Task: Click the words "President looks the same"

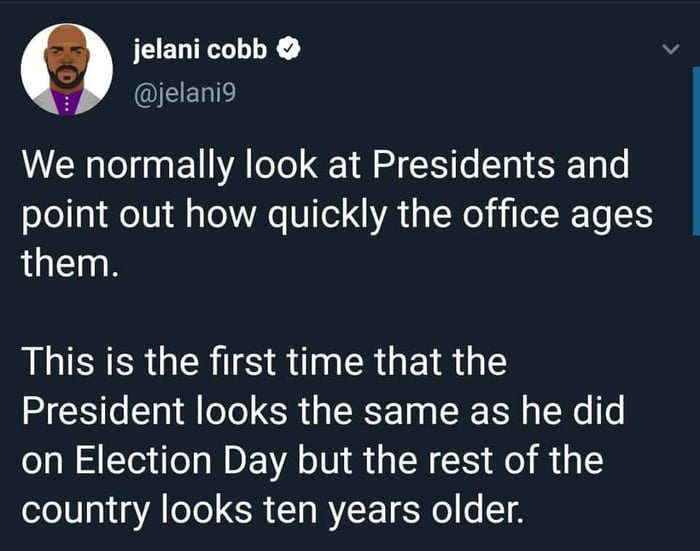Action: click(240, 411)
